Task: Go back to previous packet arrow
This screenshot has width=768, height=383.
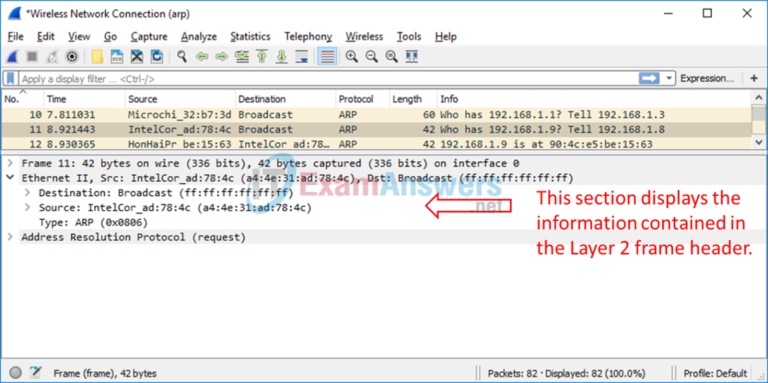Action: point(202,57)
